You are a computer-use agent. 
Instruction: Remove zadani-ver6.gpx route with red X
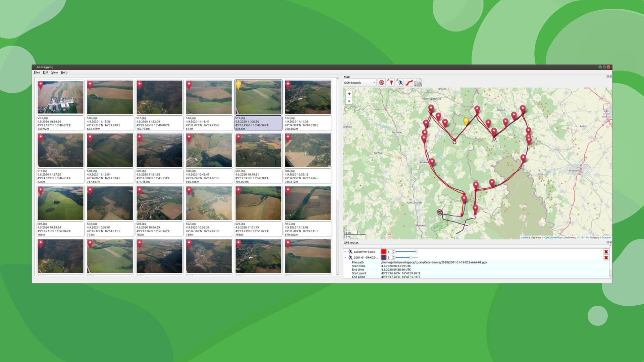[606, 252]
